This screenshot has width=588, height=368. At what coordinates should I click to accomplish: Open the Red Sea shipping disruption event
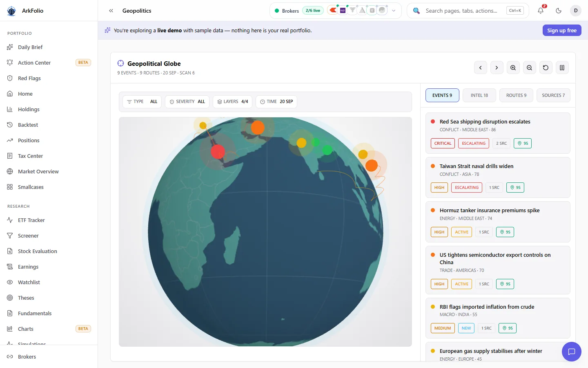(x=498, y=133)
